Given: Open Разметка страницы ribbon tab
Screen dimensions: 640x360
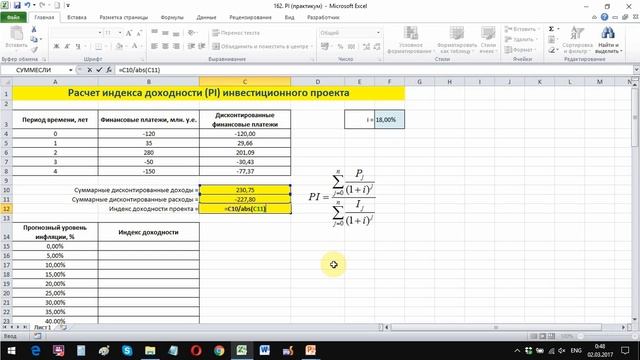Looking at the screenshot, I should click(124, 18).
